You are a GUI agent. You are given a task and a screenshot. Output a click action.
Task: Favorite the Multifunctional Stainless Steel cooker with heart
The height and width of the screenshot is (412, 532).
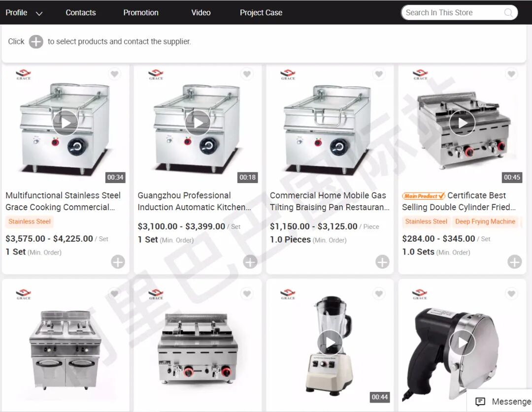tap(115, 74)
